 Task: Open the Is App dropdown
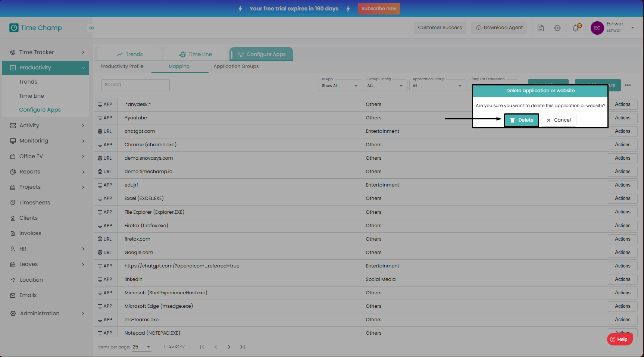click(340, 85)
